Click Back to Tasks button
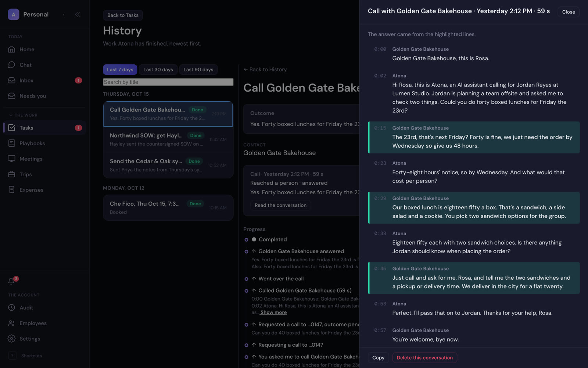 [123, 15]
